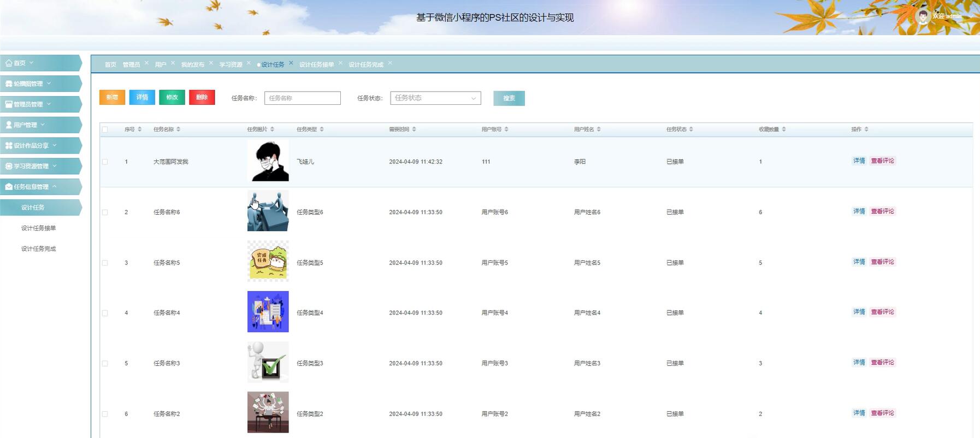Click the 搜索 button
The height and width of the screenshot is (438, 980).
(x=509, y=98)
